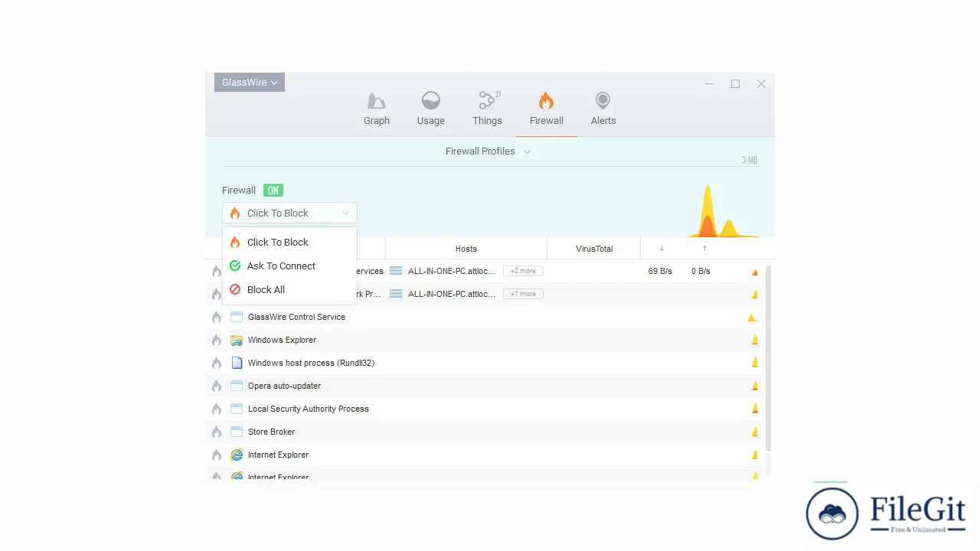Click the Windows Explorer app icon
The image size is (980, 551).
click(x=237, y=340)
